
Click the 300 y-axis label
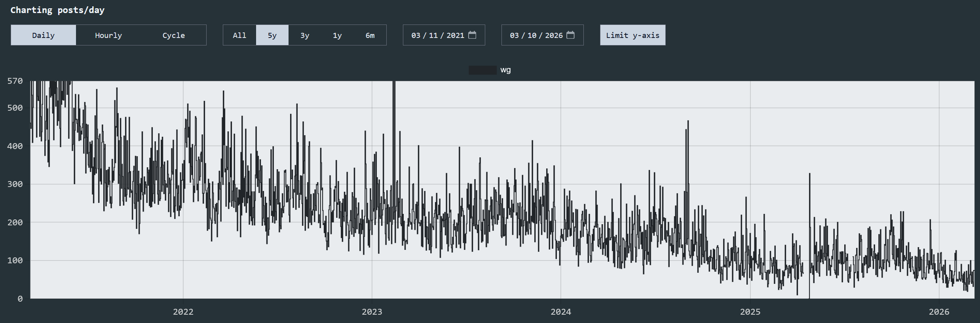tap(15, 184)
